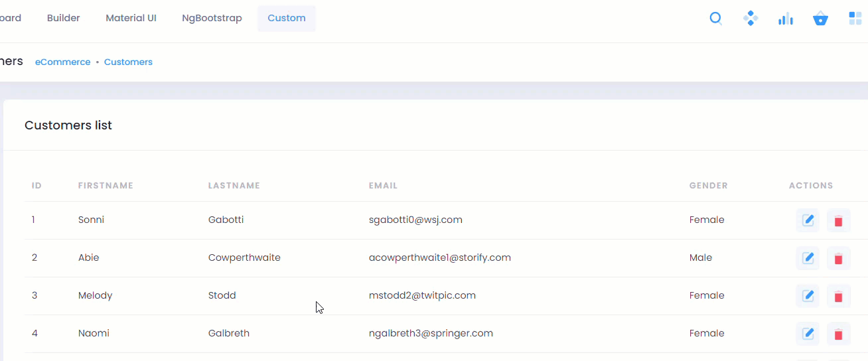Select Female gender in Sonni's row

coord(707,220)
